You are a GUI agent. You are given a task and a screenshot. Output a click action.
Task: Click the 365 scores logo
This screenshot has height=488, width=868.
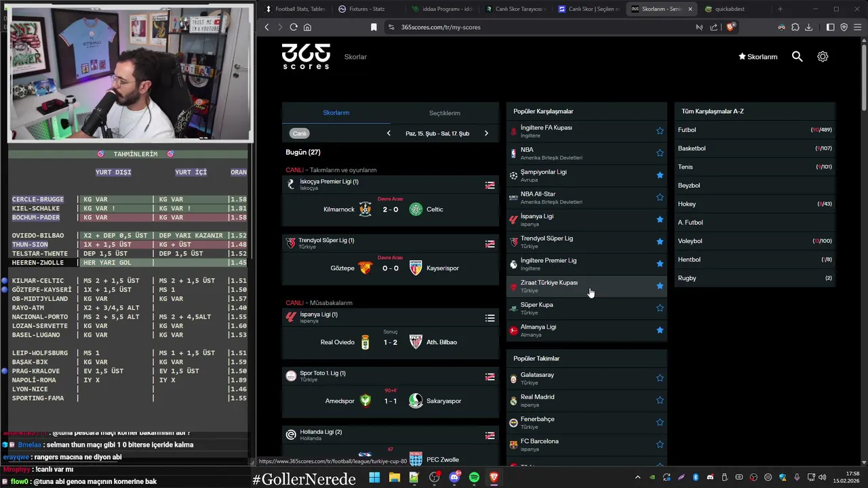(306, 56)
